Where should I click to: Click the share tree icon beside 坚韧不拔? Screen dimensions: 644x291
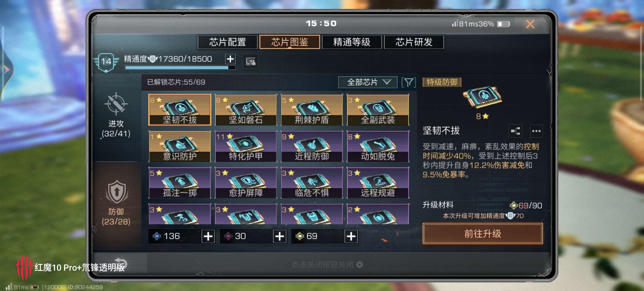[516, 131]
